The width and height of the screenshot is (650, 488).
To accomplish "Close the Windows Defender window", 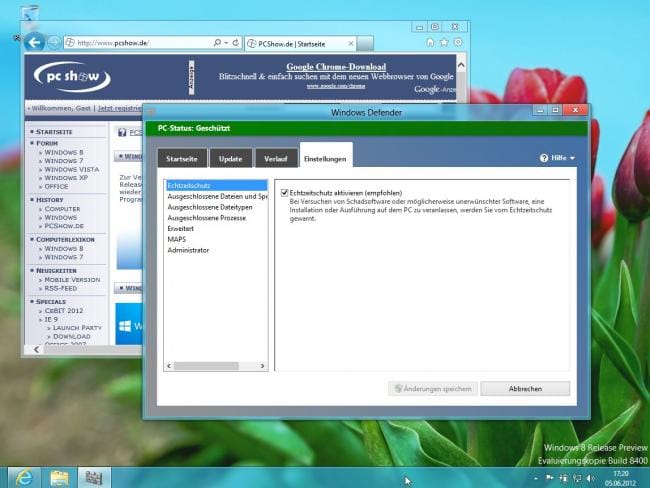I will (x=575, y=110).
